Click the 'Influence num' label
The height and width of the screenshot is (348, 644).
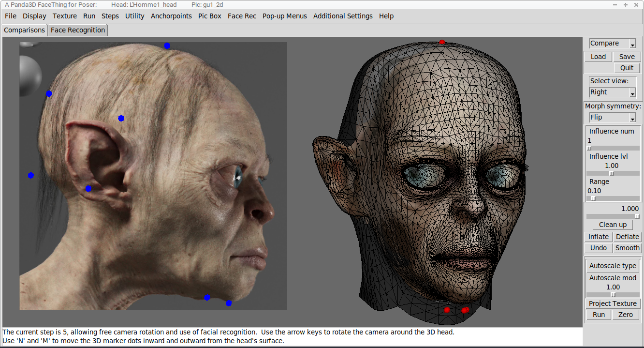click(x=612, y=131)
